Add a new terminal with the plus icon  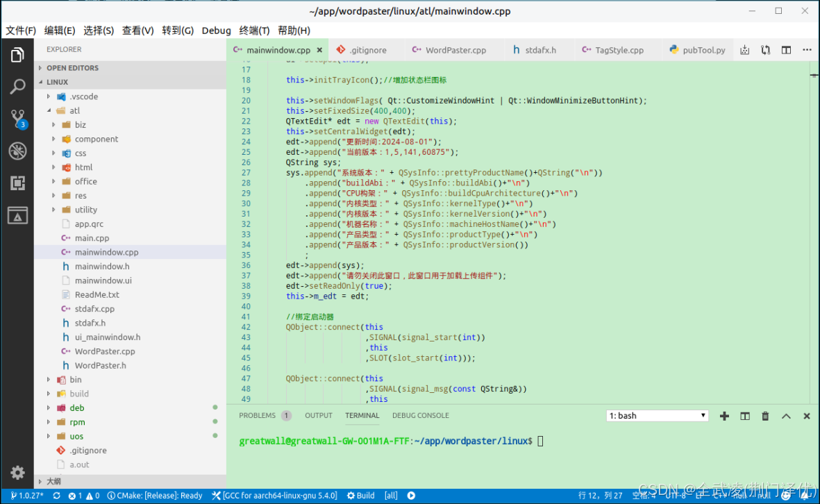(x=724, y=416)
